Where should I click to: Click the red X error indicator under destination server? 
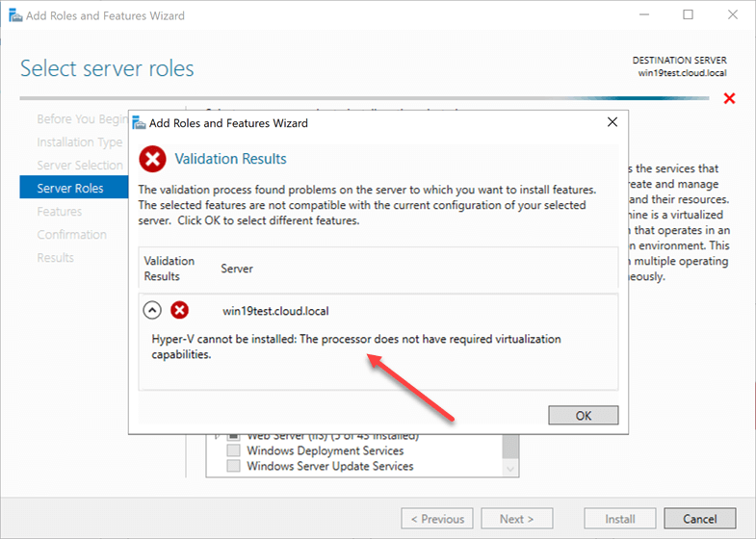[x=729, y=98]
